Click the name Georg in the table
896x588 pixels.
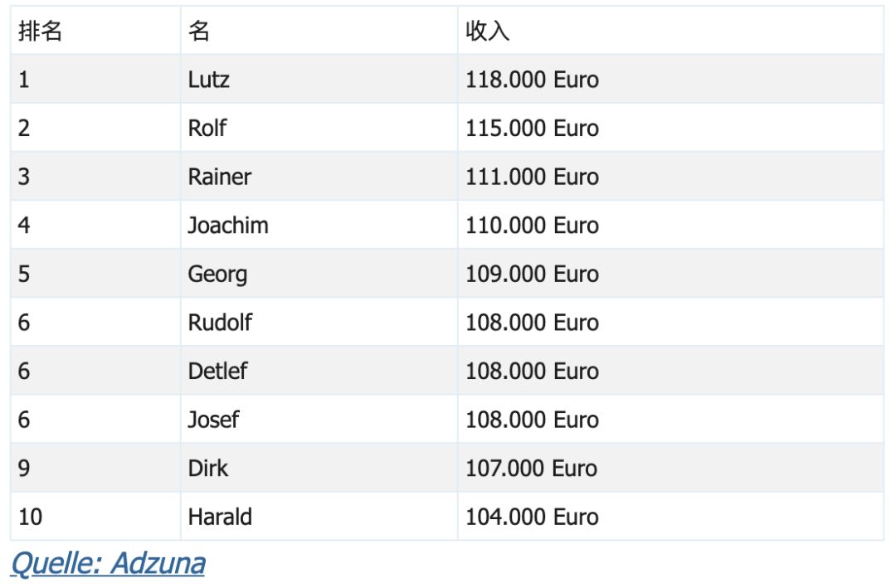click(x=217, y=275)
